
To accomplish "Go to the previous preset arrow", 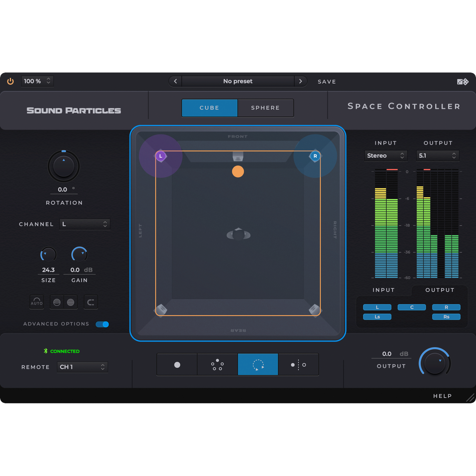I will 175,81.
